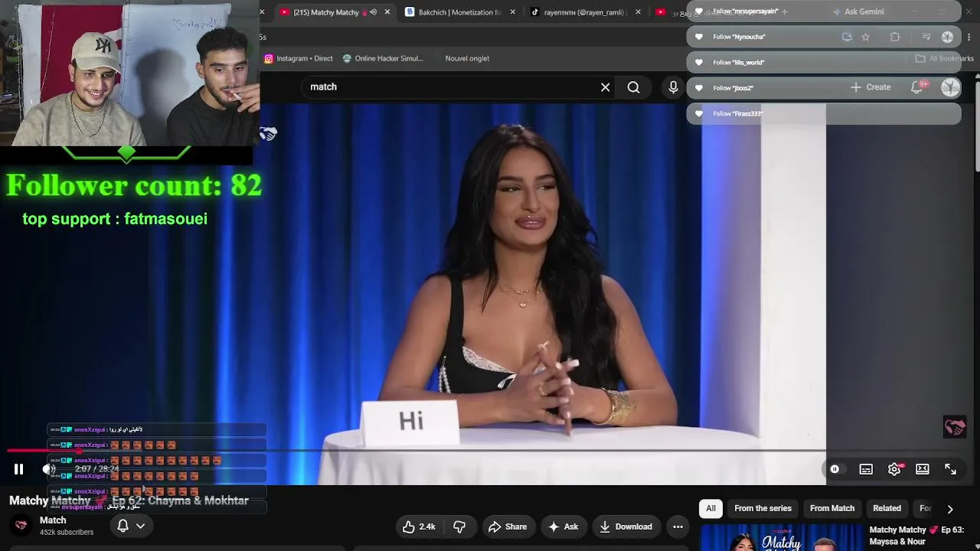Open the browser profile avatar
Image resolution: width=980 pixels, height=551 pixels.
click(948, 37)
